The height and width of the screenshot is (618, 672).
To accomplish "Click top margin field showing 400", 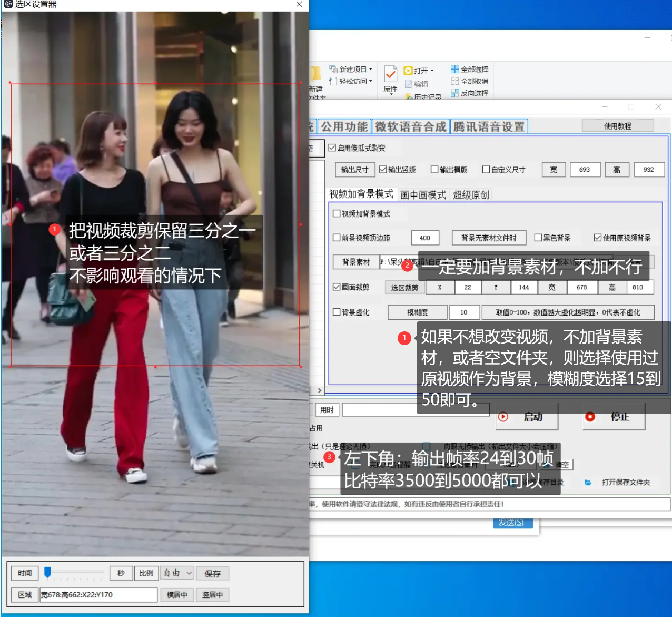I will tap(425, 238).
